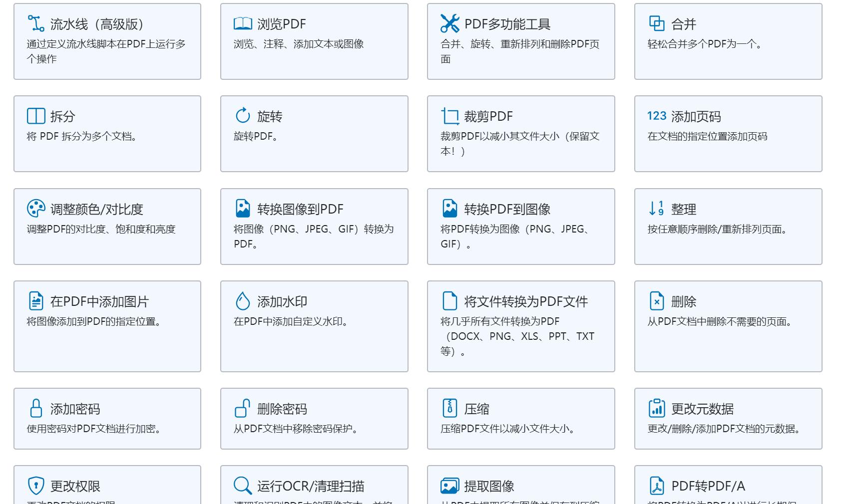Click the pictures icon for 提取图像
This screenshot has height=504, width=863.
(449, 486)
